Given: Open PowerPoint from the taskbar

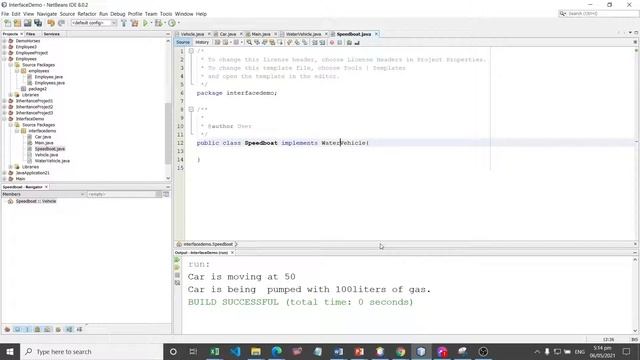Looking at the screenshot, I should [359, 351].
